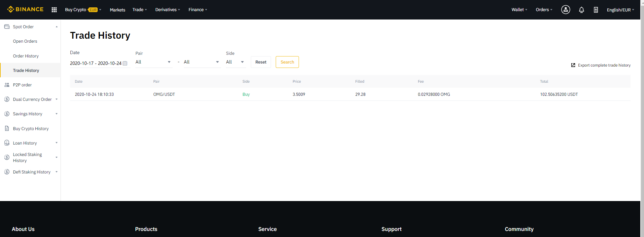Open the apps grid menu icon

coord(54,10)
